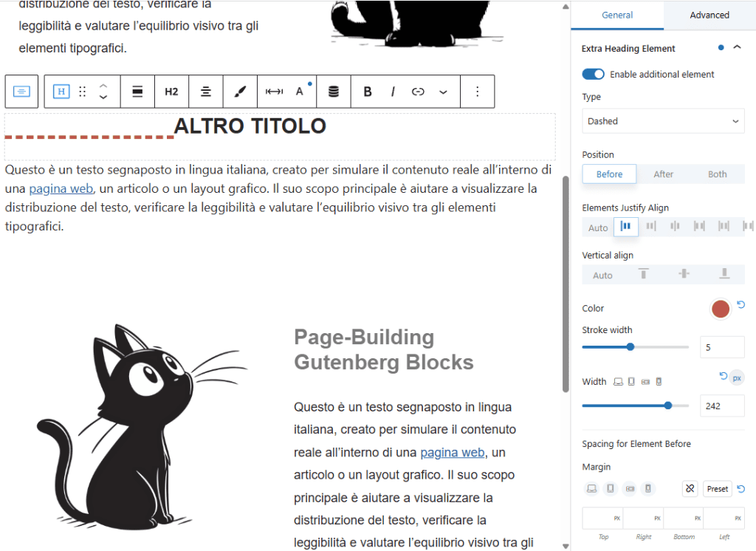Image resolution: width=756 pixels, height=551 pixels.
Task: Open 'pagina web' link beside cat image
Action: (453, 453)
